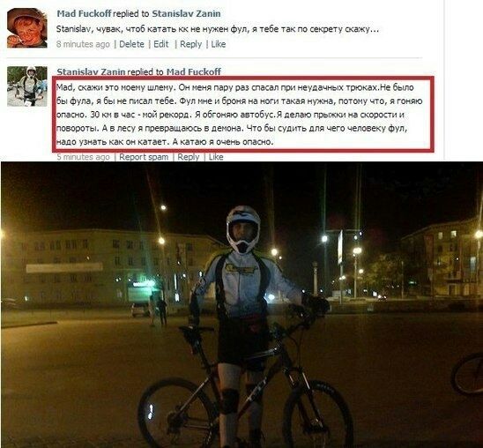Click the parked car in the night photo
The image size is (483, 448).
coord(141,310)
